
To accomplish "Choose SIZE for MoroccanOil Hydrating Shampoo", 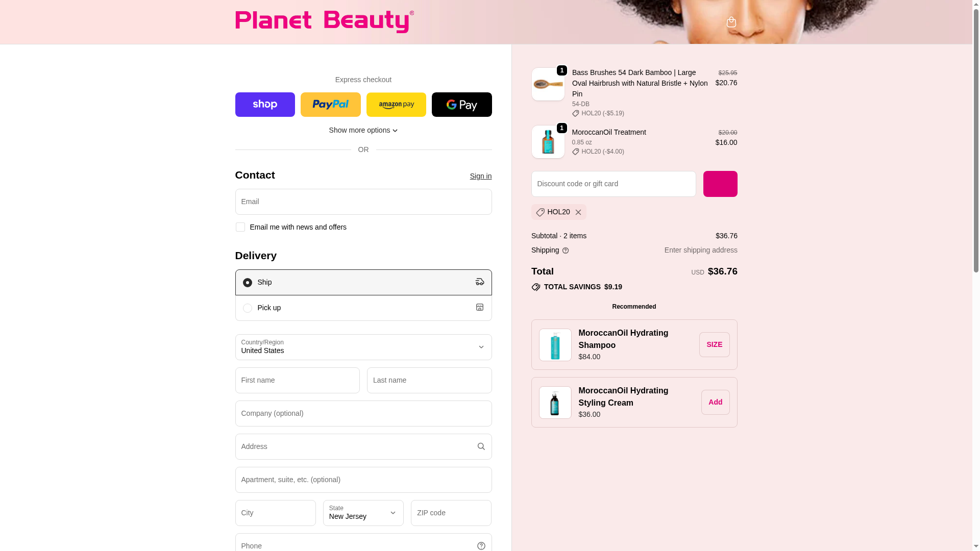I will pos(714,344).
